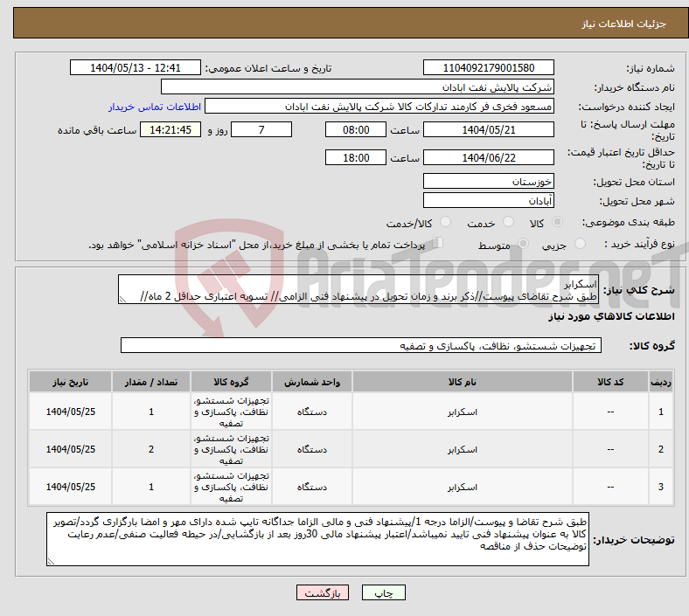The height and width of the screenshot is (616, 689).
Task: Select the خدمت radio button
Action: (508, 222)
